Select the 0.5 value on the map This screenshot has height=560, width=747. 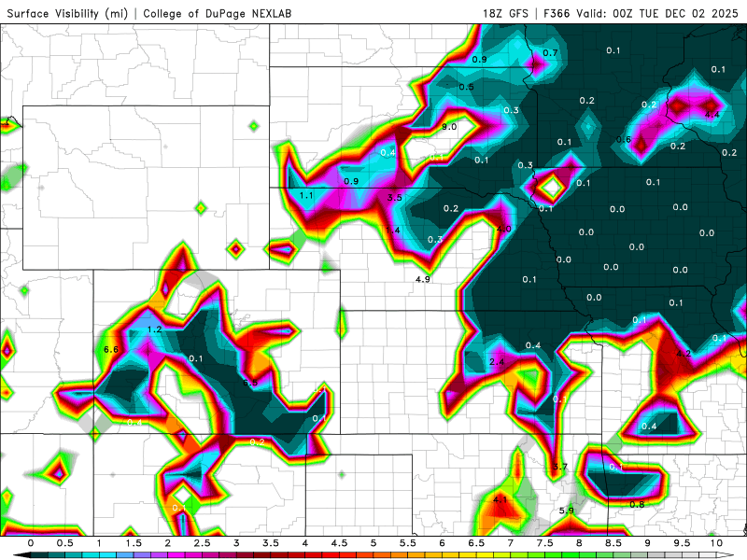(466, 87)
